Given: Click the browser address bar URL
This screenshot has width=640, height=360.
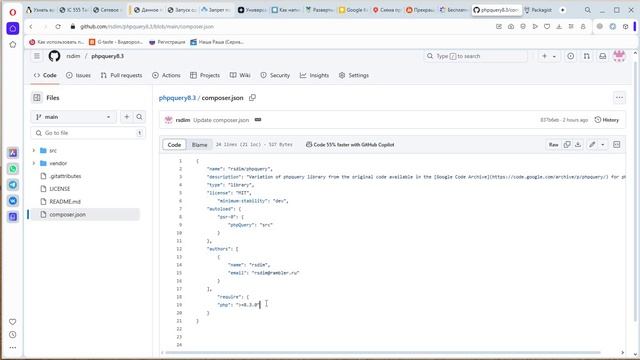Looking at the screenshot, I should click(x=147, y=27).
